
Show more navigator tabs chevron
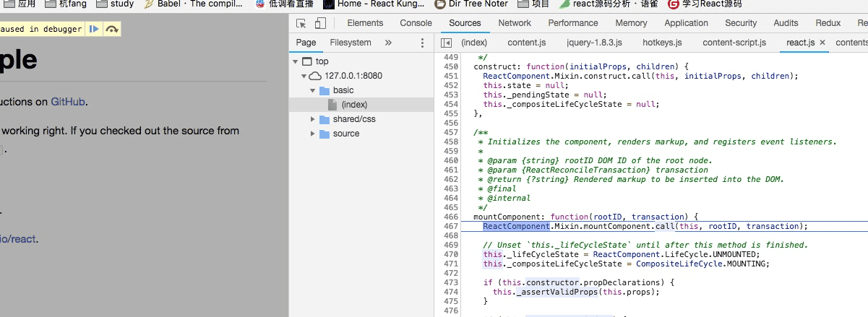(388, 43)
